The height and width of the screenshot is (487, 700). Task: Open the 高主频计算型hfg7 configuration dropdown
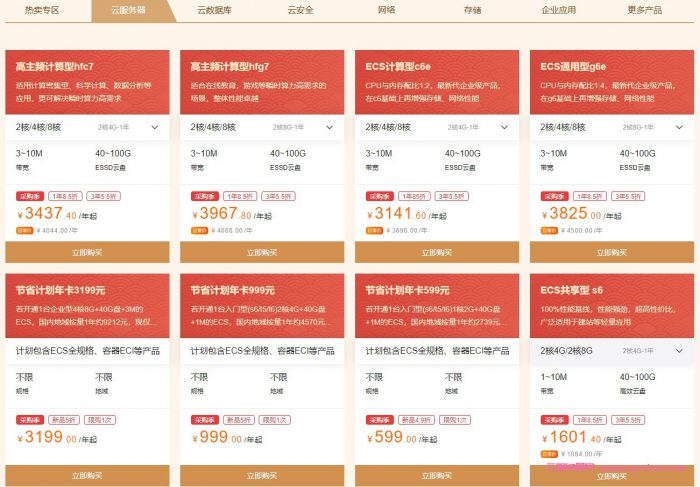330,127
